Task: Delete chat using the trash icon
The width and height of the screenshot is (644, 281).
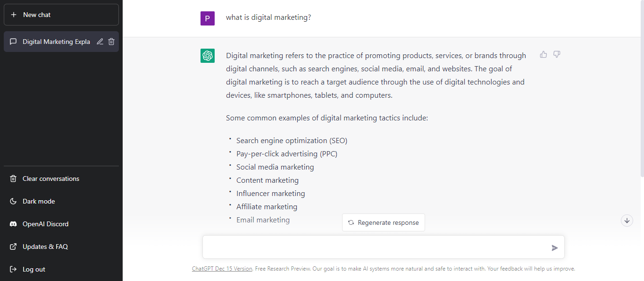Action: pos(111,42)
